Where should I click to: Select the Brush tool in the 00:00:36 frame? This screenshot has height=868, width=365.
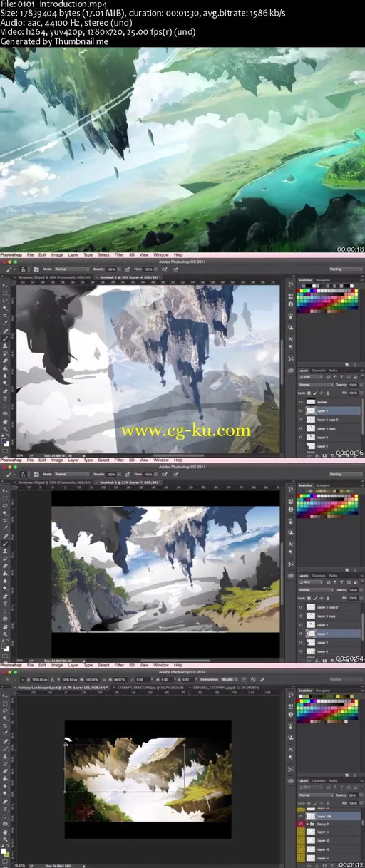[x=4, y=338]
